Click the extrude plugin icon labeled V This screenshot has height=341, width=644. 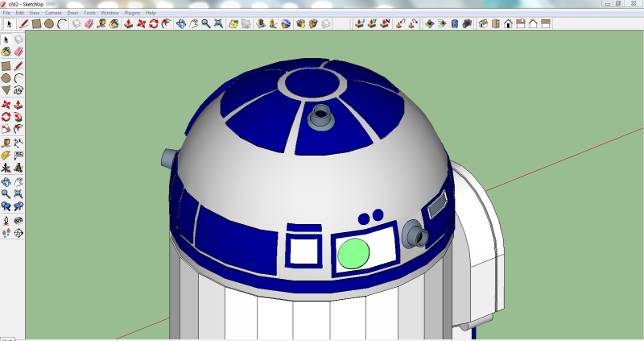(372, 23)
